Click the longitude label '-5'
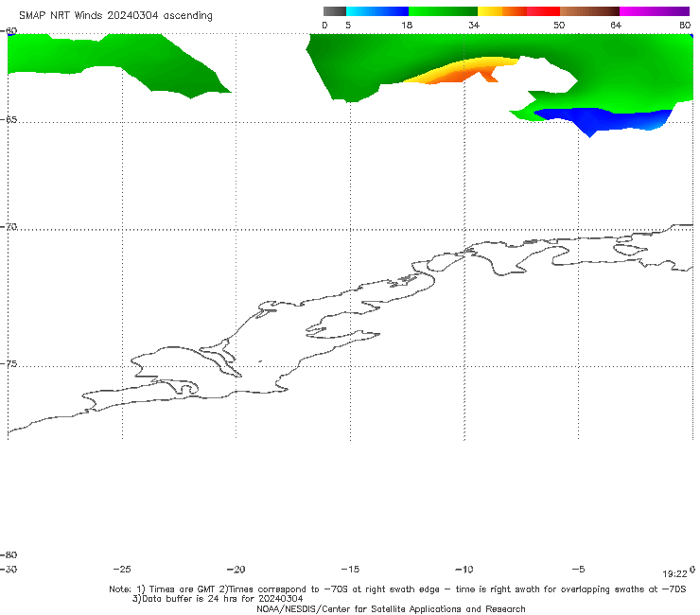Viewport: 700px width, 615px height. tap(578, 569)
